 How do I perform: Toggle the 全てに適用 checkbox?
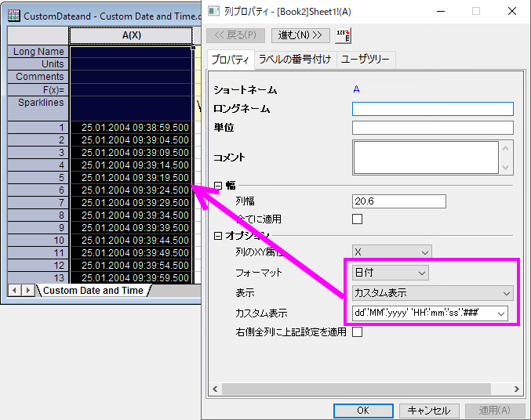point(358,219)
